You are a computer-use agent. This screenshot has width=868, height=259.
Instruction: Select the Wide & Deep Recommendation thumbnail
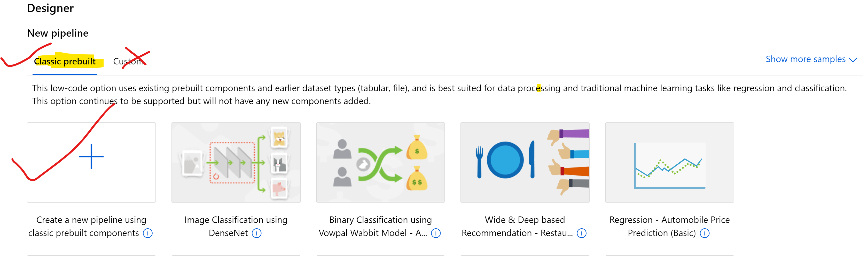[525, 162]
